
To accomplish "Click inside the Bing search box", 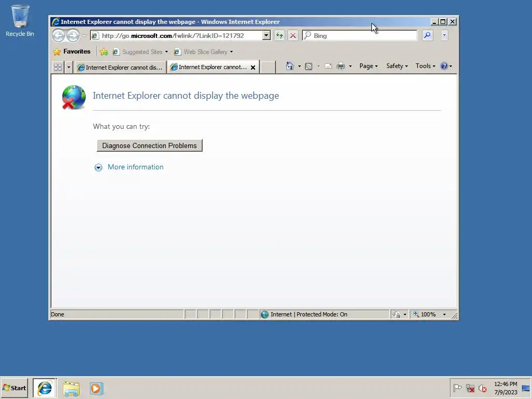I will point(360,35).
